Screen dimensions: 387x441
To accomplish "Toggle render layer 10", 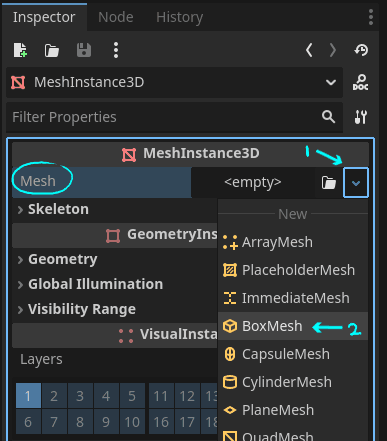I will point(132,422).
